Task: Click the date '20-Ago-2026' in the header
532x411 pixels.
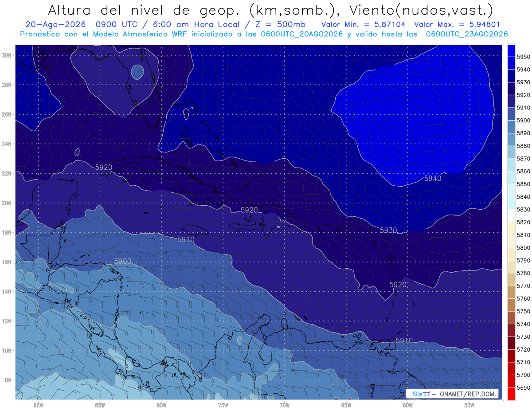Action: [x=55, y=24]
